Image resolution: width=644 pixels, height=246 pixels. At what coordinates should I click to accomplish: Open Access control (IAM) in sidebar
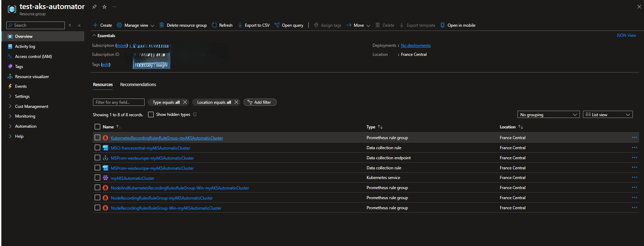click(x=33, y=57)
